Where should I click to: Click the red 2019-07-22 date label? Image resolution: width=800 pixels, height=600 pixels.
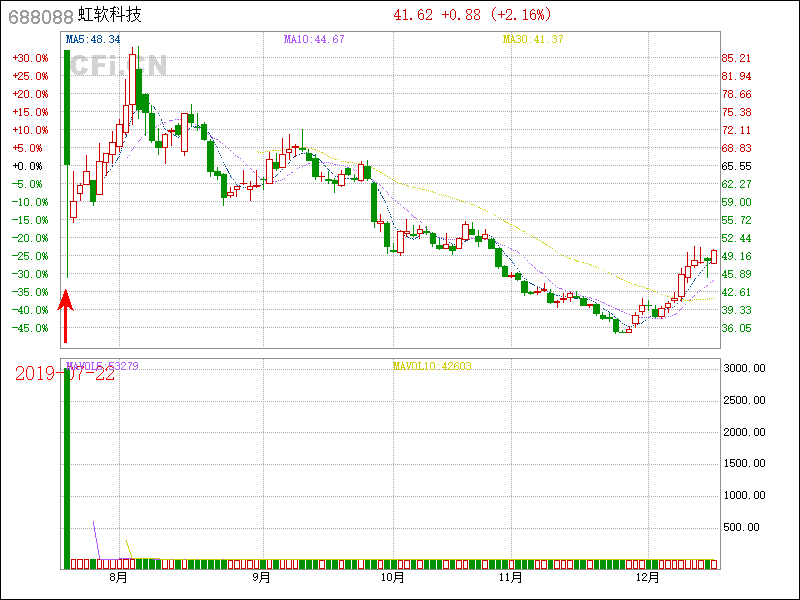(63, 374)
